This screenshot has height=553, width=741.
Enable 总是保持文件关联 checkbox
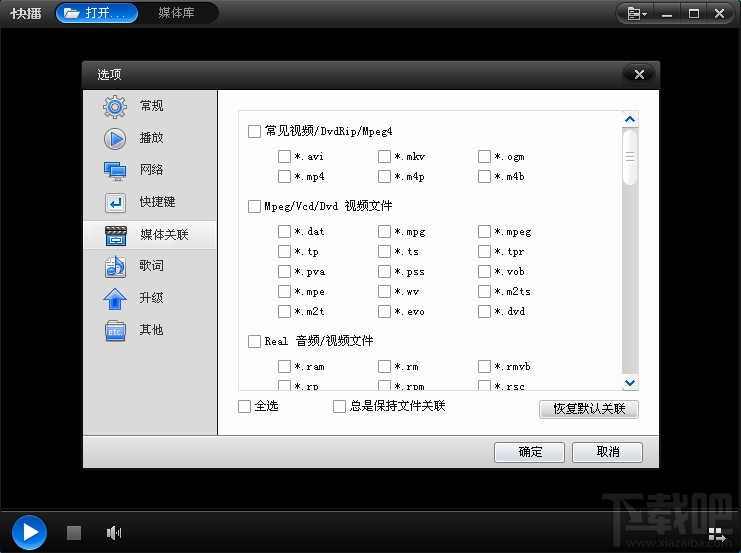click(339, 406)
